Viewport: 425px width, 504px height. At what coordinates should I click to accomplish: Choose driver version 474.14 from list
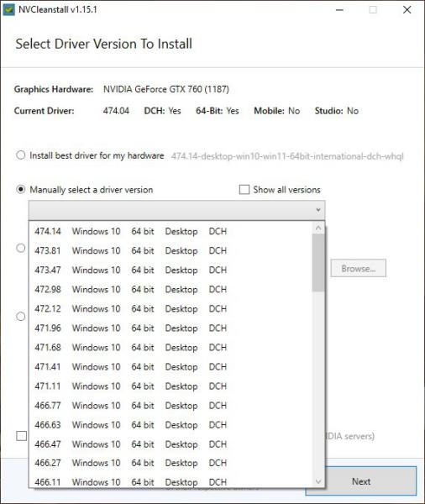click(171, 231)
